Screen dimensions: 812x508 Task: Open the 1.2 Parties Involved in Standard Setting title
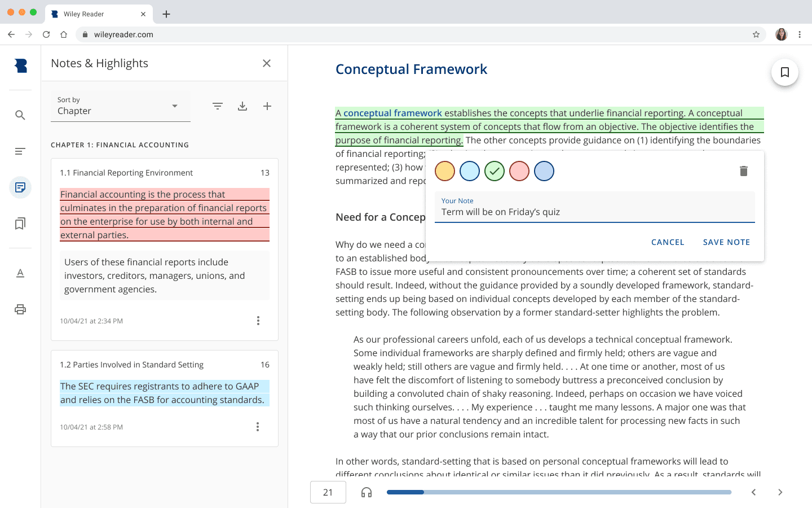click(131, 365)
